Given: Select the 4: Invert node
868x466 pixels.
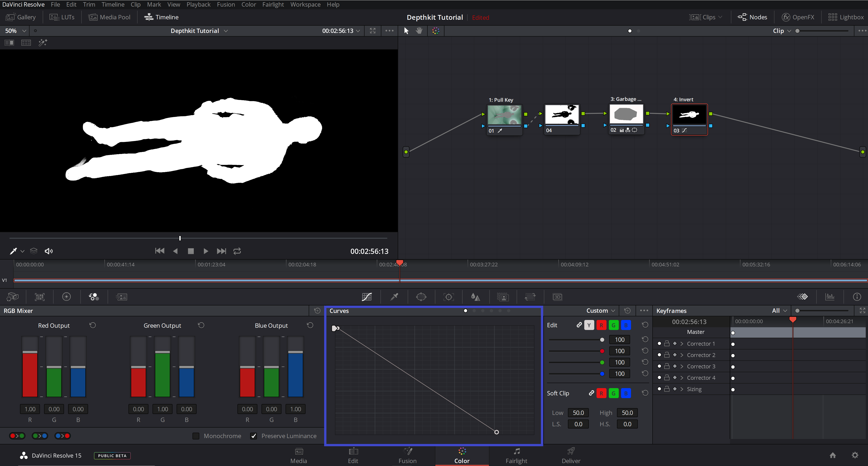Looking at the screenshot, I should [689, 119].
